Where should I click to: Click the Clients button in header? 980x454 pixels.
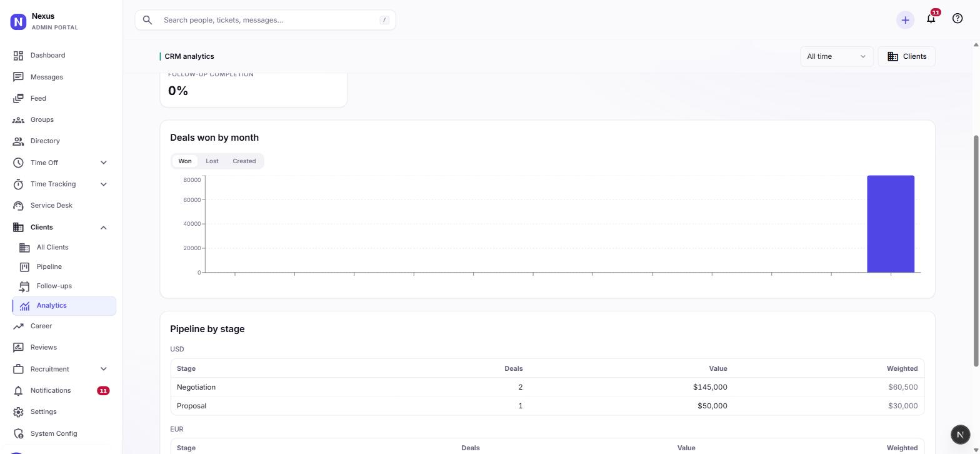pos(906,56)
